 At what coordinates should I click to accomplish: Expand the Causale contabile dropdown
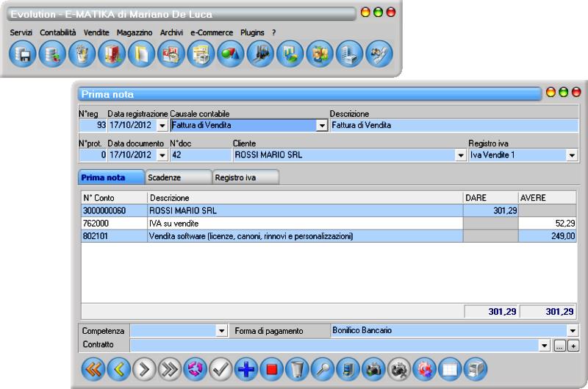[321, 126]
